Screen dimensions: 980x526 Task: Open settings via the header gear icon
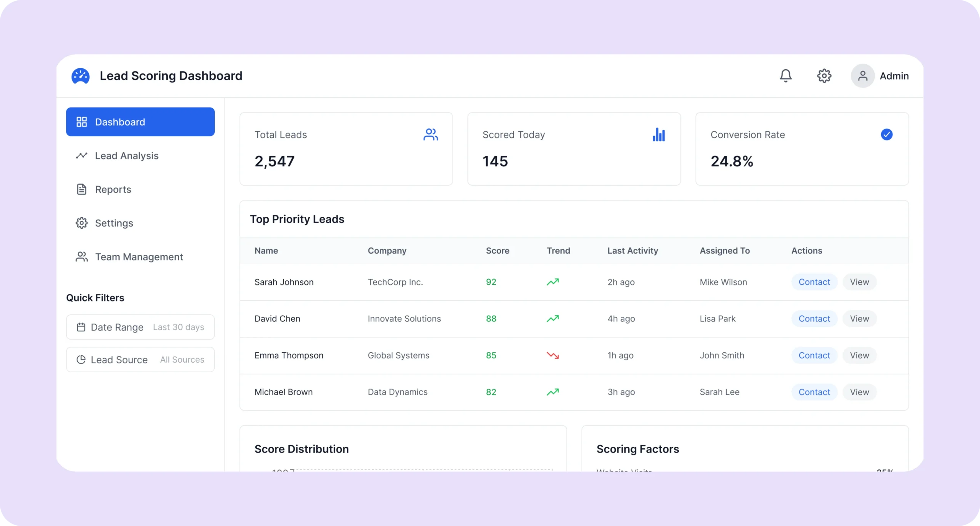click(x=824, y=76)
